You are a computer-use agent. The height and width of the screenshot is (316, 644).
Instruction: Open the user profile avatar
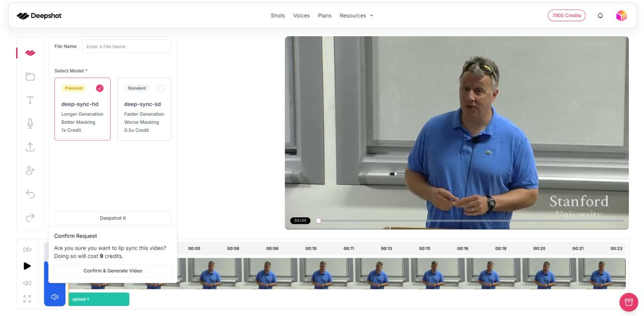pyautogui.click(x=621, y=16)
